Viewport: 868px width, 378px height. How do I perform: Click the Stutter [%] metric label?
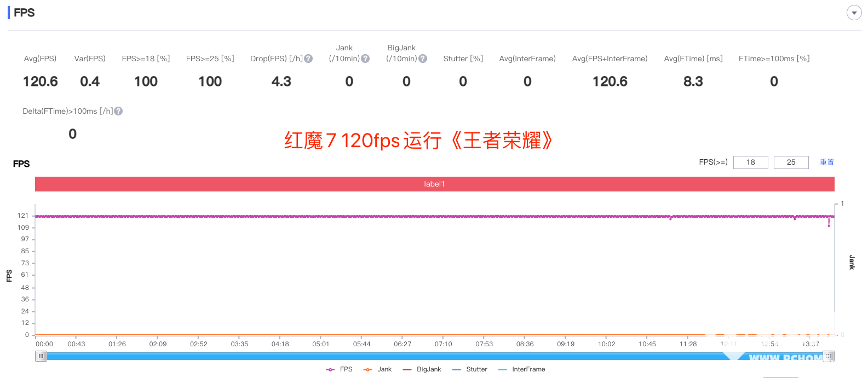[x=463, y=59]
